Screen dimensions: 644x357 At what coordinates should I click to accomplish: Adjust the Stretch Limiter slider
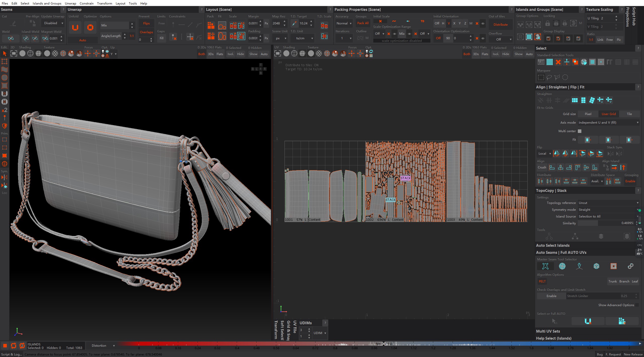[x=600, y=296]
